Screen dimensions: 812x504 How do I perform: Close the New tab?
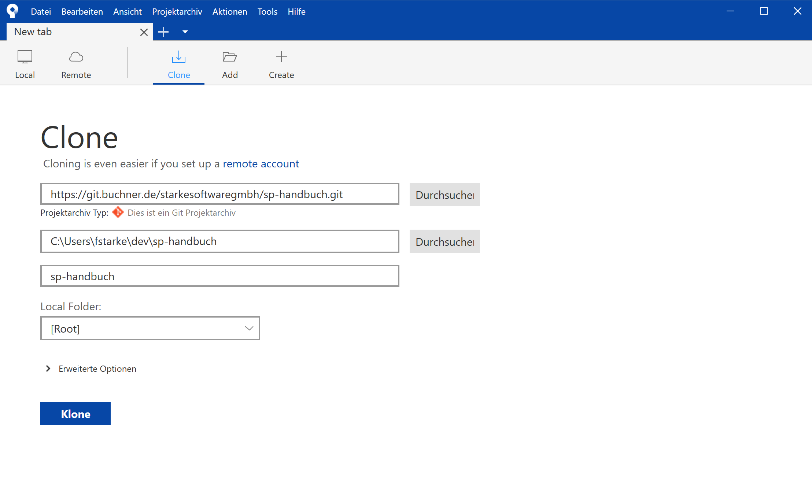(144, 32)
